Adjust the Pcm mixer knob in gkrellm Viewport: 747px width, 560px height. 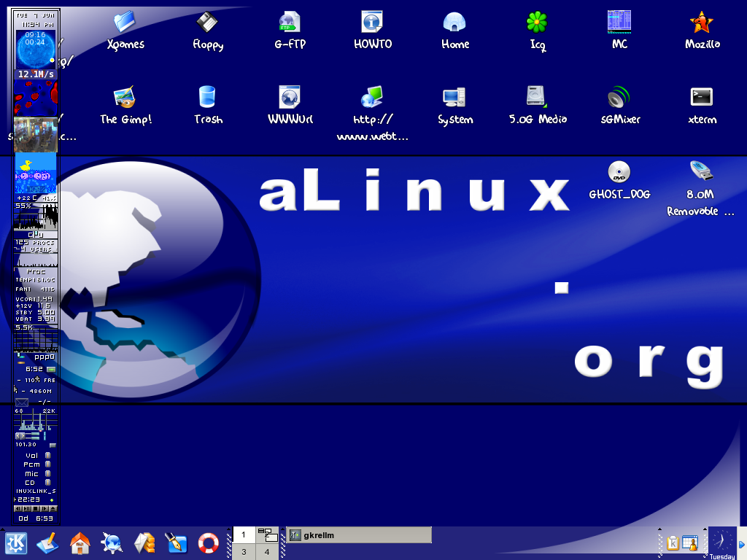click(47, 464)
